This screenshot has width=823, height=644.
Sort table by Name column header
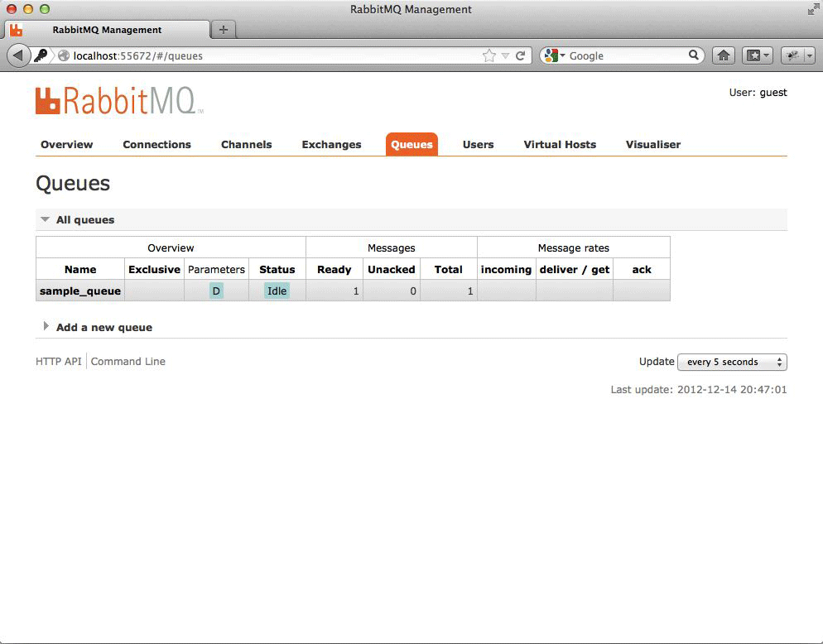(80, 269)
